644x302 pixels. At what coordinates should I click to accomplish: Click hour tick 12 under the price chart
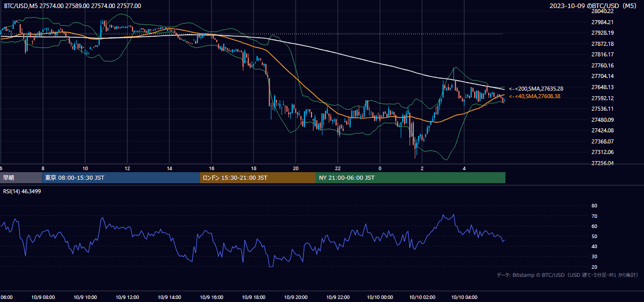click(127, 168)
